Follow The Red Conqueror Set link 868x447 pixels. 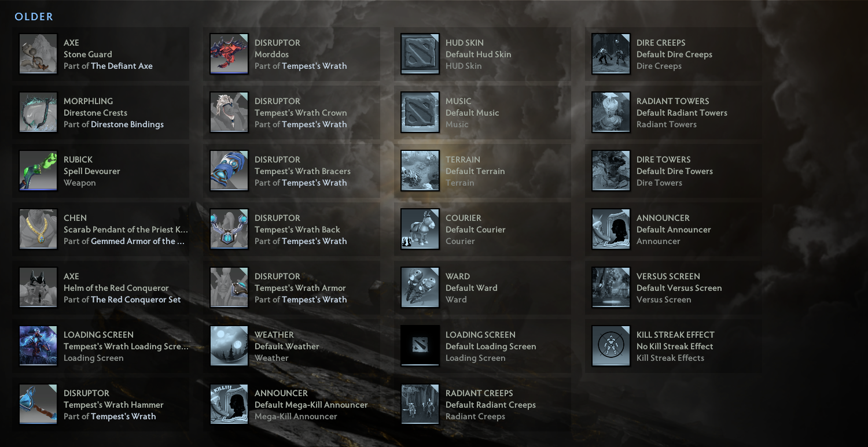pos(136,300)
